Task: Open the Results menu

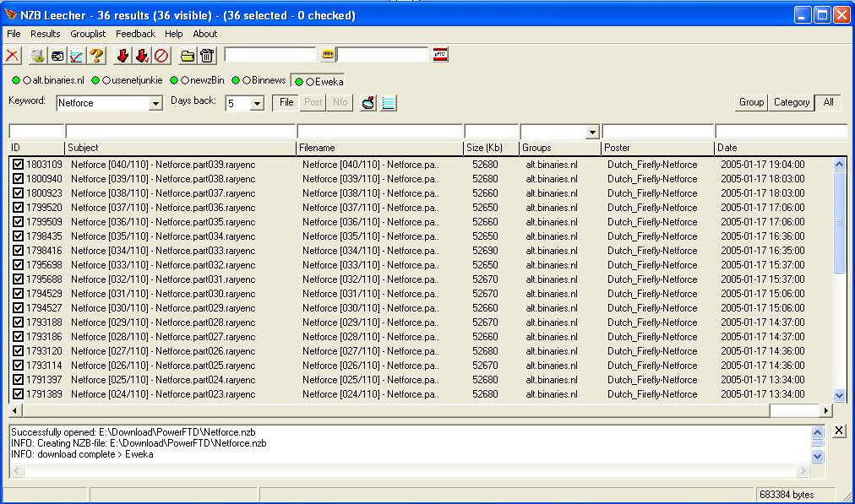Action: [46, 34]
